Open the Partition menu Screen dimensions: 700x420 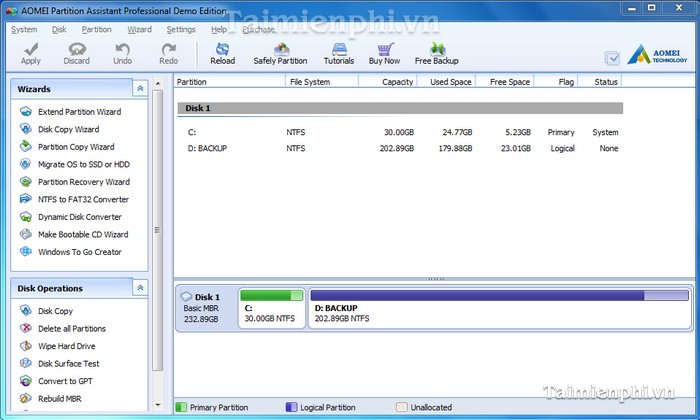click(x=96, y=29)
